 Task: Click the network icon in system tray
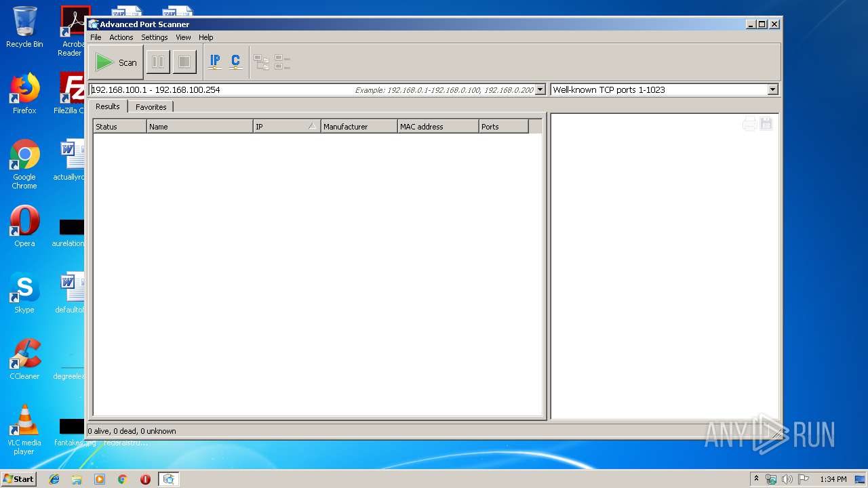click(x=771, y=479)
